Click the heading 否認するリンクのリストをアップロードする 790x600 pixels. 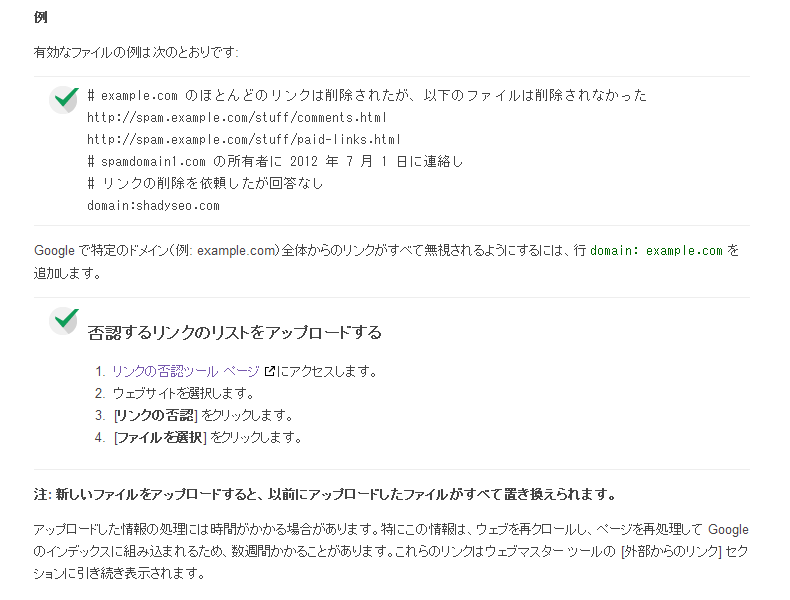tap(234, 332)
